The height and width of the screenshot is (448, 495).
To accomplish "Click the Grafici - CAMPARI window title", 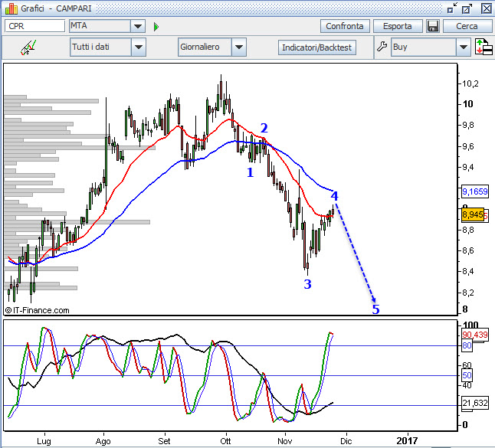I will coord(56,8).
